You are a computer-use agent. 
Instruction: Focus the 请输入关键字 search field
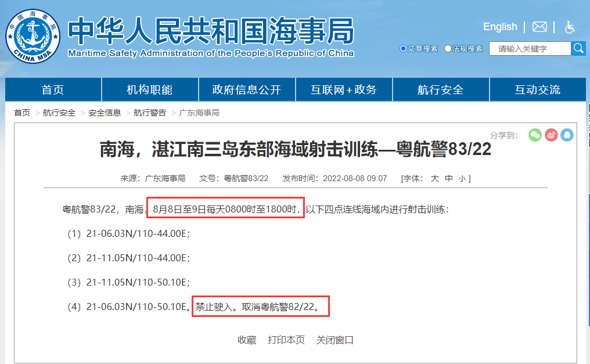(x=530, y=49)
